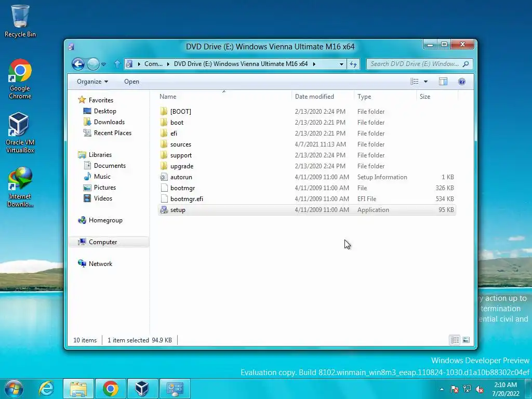Open Control Panel taskbar button

coord(175,389)
